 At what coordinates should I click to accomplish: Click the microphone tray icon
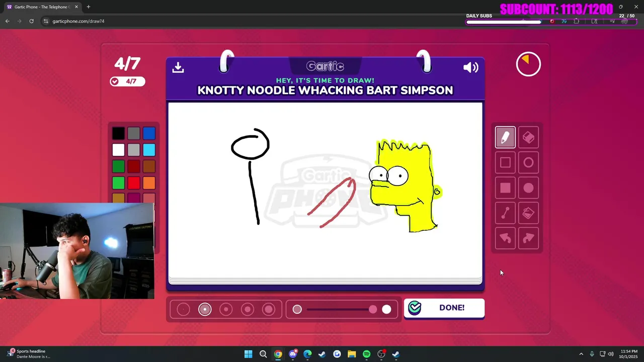592,354
